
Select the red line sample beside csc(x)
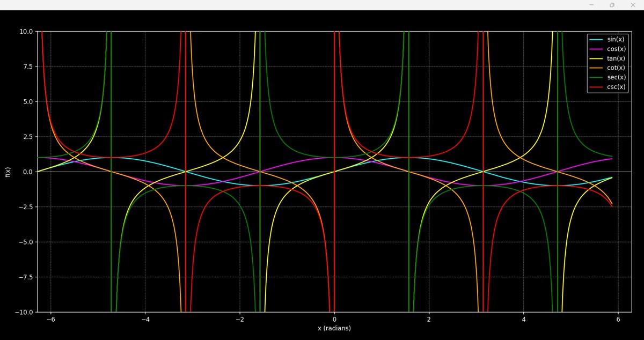(595, 87)
